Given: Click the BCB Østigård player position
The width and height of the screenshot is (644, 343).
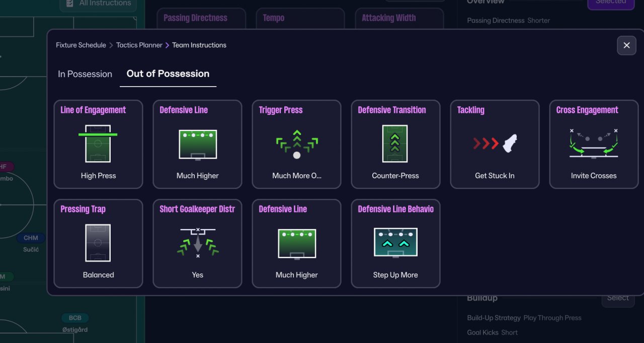Looking at the screenshot, I should 75,318.
